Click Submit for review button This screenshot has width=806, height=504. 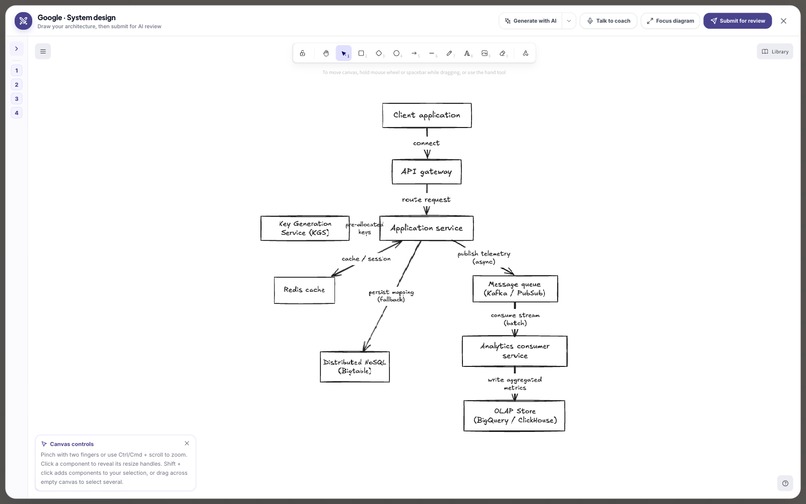coord(738,21)
